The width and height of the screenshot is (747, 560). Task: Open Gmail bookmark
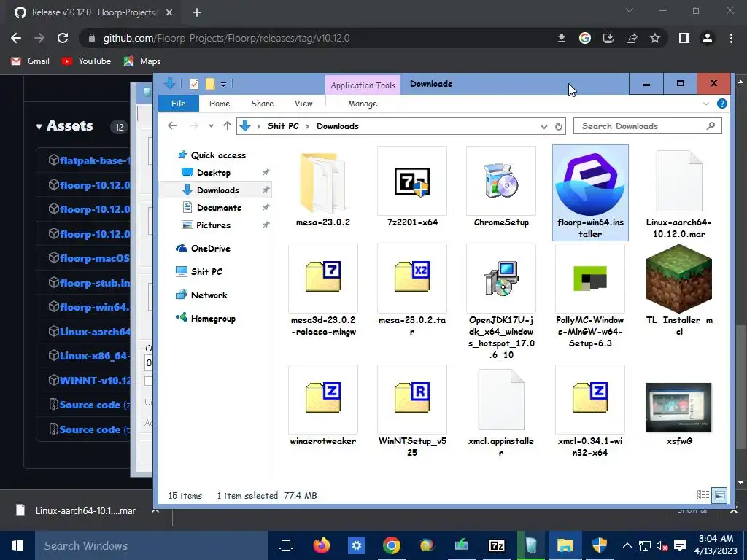(x=31, y=61)
